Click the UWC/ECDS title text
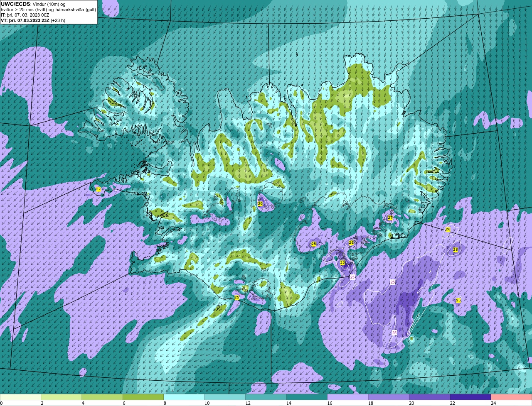 tap(15, 4)
